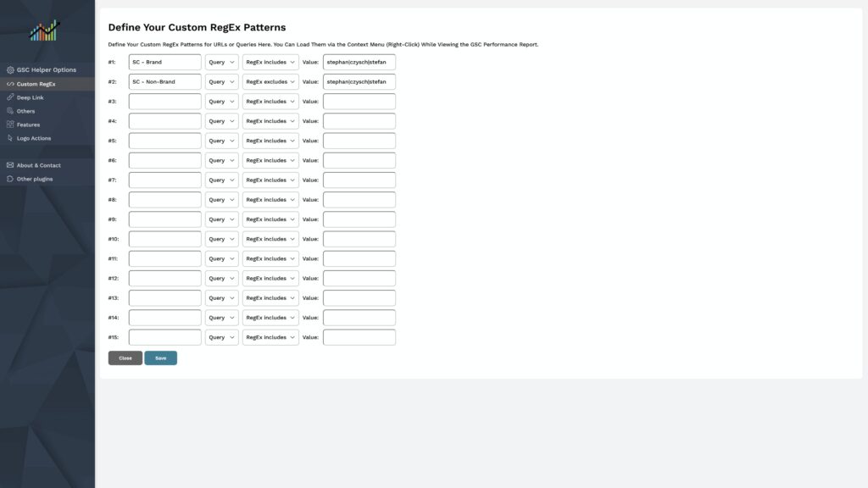Click the gear icon beside GSC Helper Options
This screenshot has width=868, height=488.
[x=10, y=70]
